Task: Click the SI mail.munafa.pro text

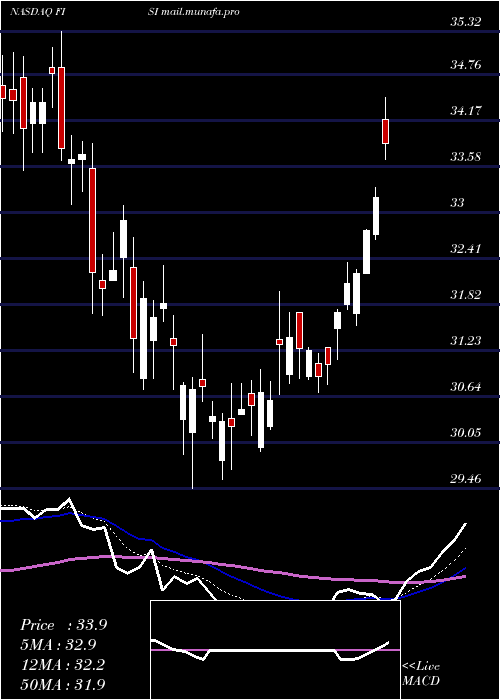Action: point(194,12)
